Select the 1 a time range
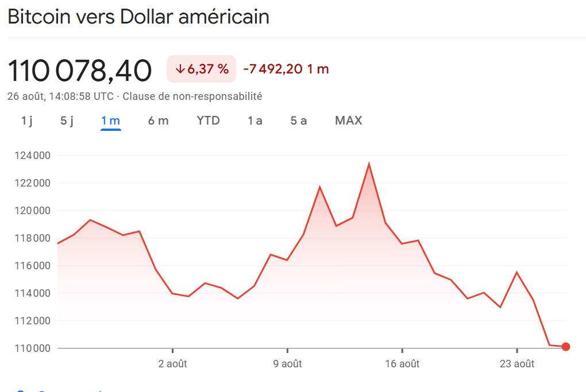Screen dimensions: 586x392 click(x=255, y=121)
